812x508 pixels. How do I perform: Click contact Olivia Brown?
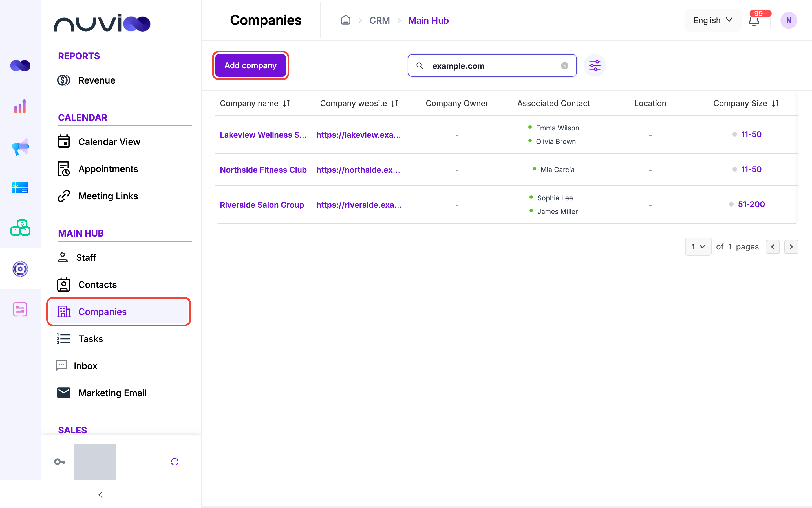click(556, 142)
